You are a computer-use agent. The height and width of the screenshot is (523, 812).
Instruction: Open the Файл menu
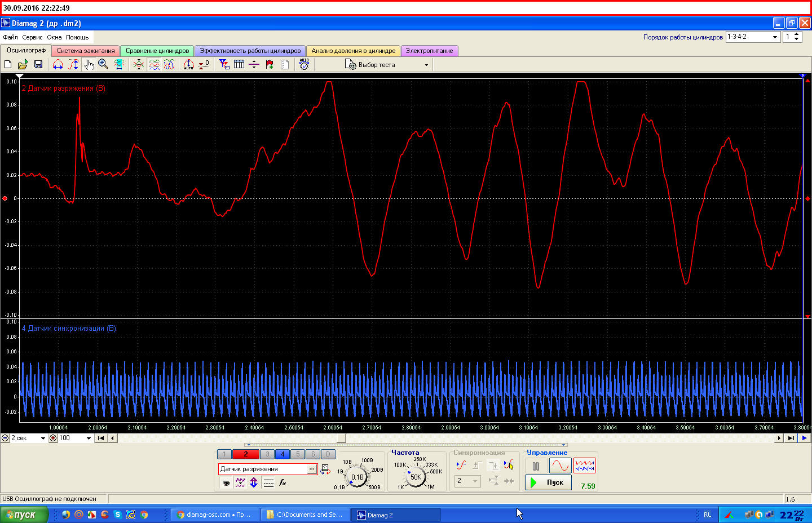click(10, 37)
